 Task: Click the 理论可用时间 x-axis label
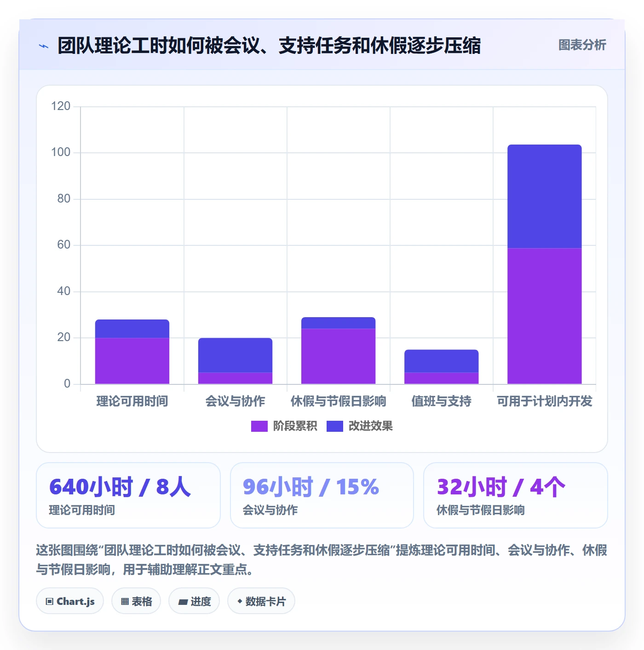[x=132, y=401]
